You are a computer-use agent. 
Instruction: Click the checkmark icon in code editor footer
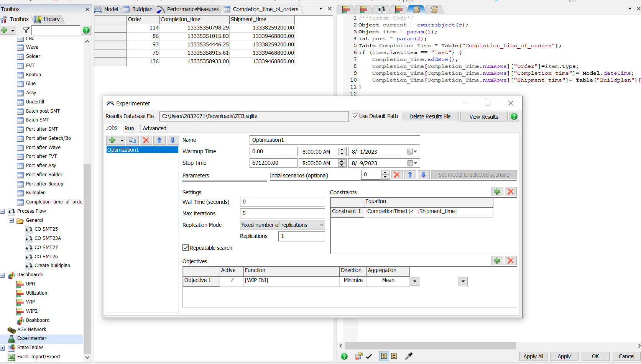[369, 356]
